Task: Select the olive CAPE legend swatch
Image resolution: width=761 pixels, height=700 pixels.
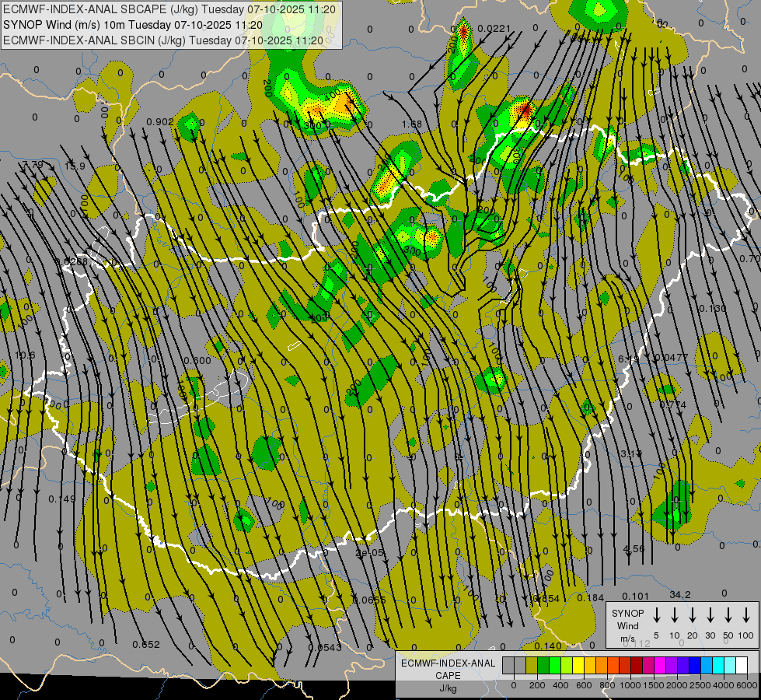Action: (x=532, y=665)
